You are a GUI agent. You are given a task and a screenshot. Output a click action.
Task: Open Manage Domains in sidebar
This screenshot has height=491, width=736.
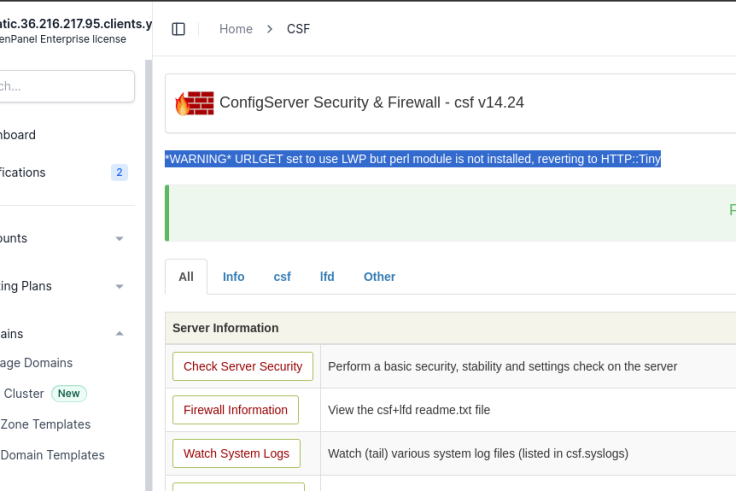click(x=36, y=363)
